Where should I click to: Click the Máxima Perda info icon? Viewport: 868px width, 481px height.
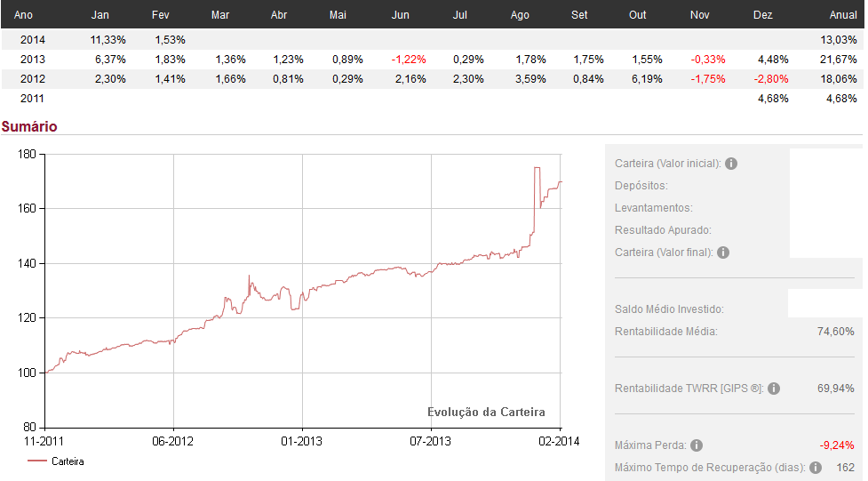point(697,445)
